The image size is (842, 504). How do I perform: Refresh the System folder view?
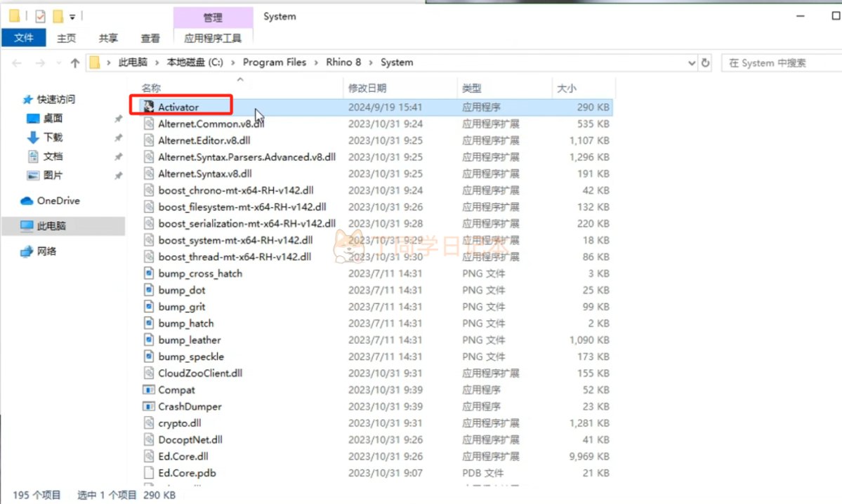click(x=706, y=62)
